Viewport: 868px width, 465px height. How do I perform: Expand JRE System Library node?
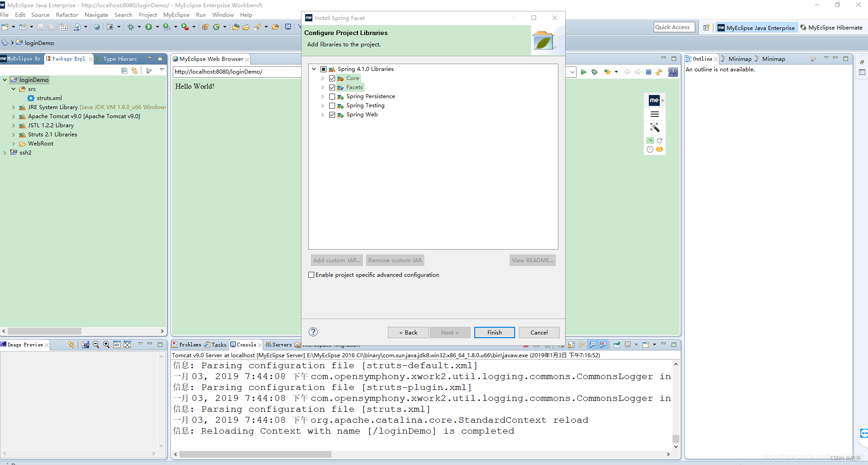[14, 107]
